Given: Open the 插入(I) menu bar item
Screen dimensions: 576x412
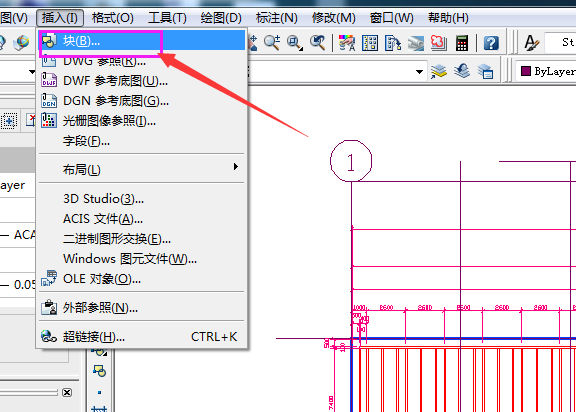Looking at the screenshot, I should point(60,18).
